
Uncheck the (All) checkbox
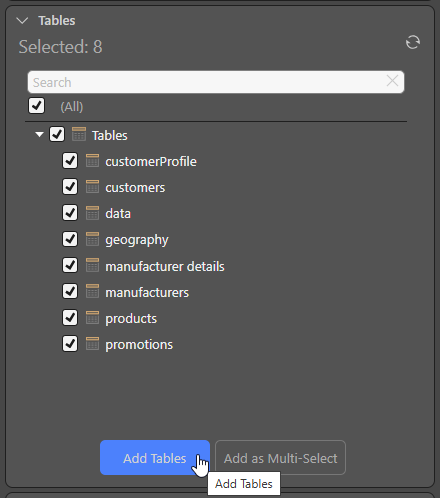pos(36,105)
